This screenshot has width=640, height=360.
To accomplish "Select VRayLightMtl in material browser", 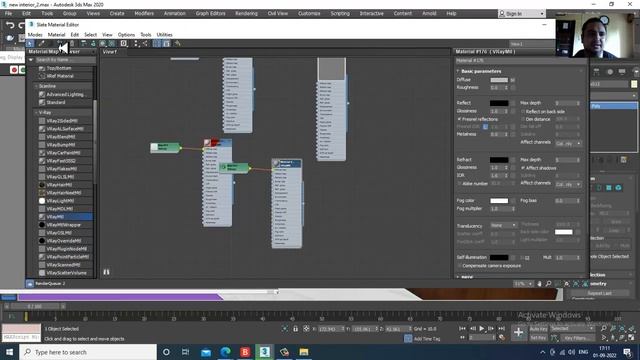I will point(65,201).
